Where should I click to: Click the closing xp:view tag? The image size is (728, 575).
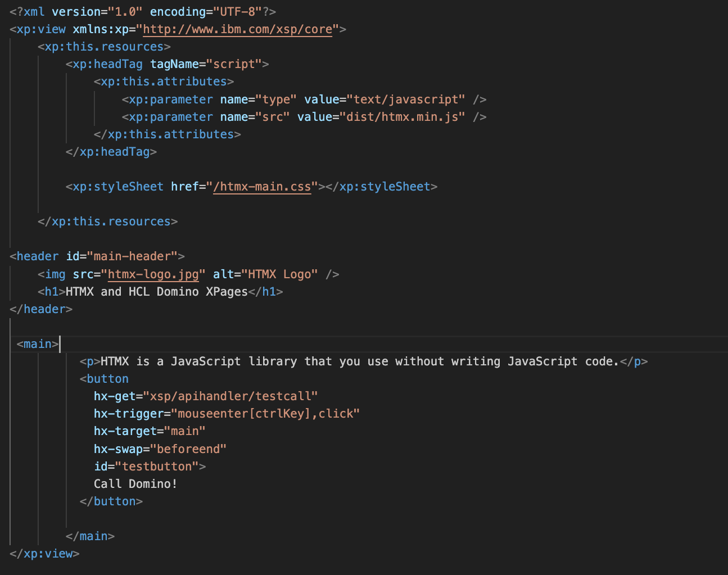(44, 554)
